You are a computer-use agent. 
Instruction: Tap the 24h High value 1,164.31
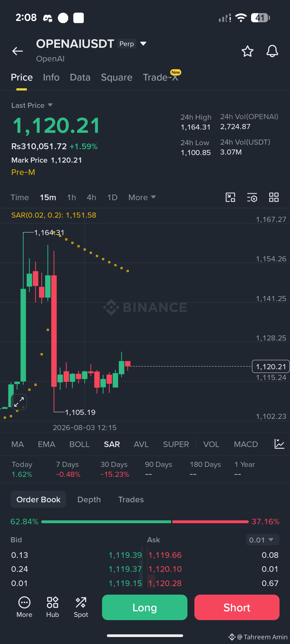195,127
